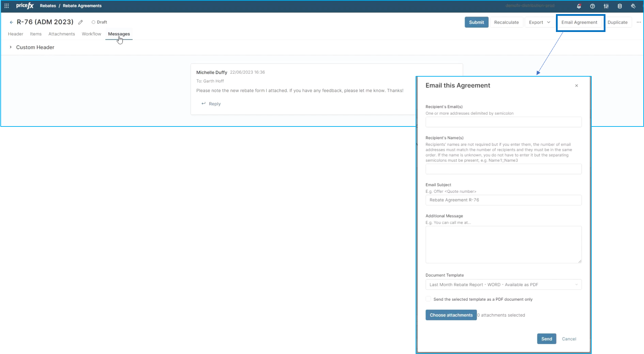644x354 pixels.
Task: Switch to the Attachments tab
Action: point(62,34)
